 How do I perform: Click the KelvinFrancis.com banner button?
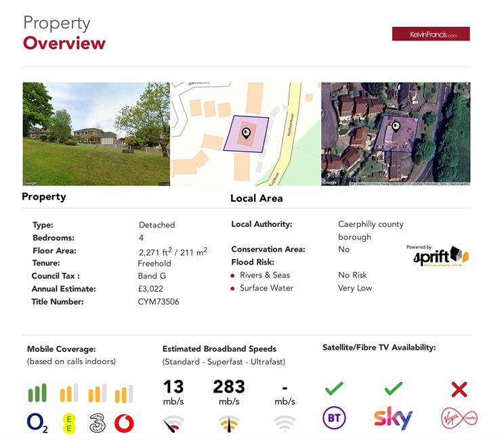(430, 34)
